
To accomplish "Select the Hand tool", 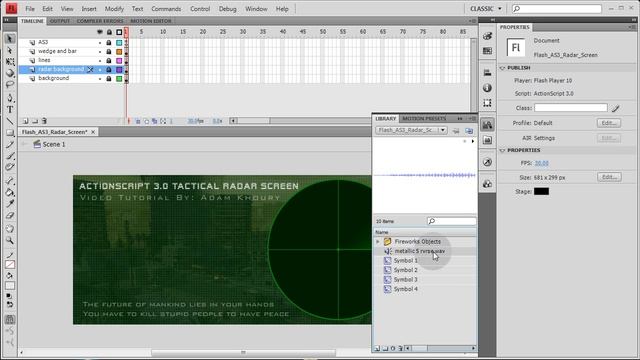I will pyautogui.click(x=10, y=229).
